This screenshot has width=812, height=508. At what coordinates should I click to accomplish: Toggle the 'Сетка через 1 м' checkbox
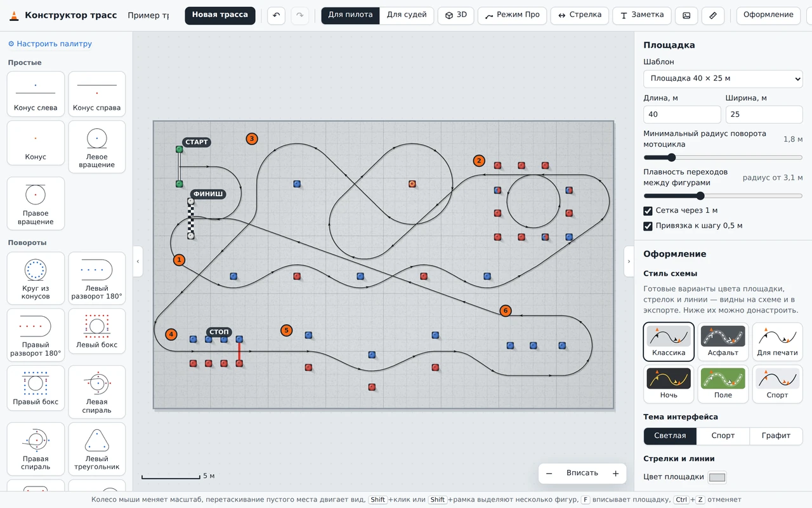tap(648, 211)
